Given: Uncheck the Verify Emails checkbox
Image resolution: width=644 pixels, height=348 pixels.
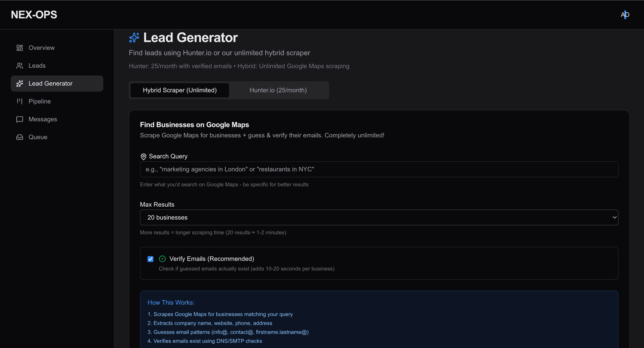Looking at the screenshot, I should tap(150, 259).
